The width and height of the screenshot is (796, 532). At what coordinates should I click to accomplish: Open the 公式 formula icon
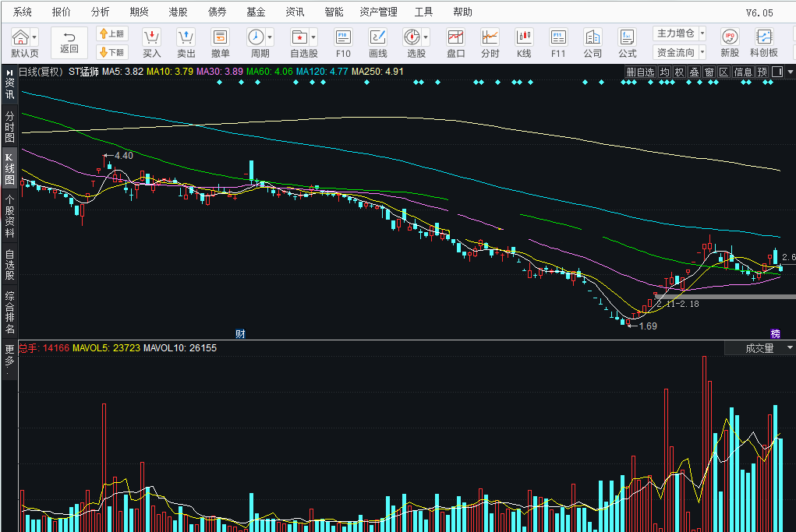pos(627,37)
